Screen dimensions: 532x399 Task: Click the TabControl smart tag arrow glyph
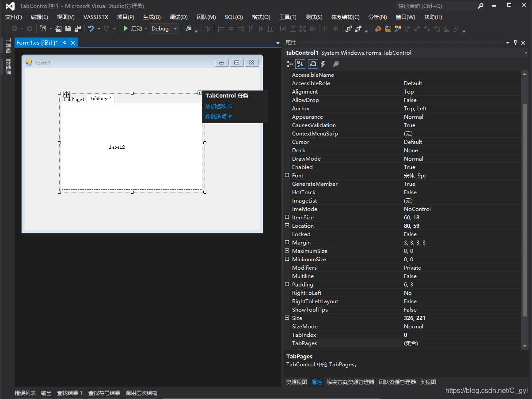[x=199, y=93]
